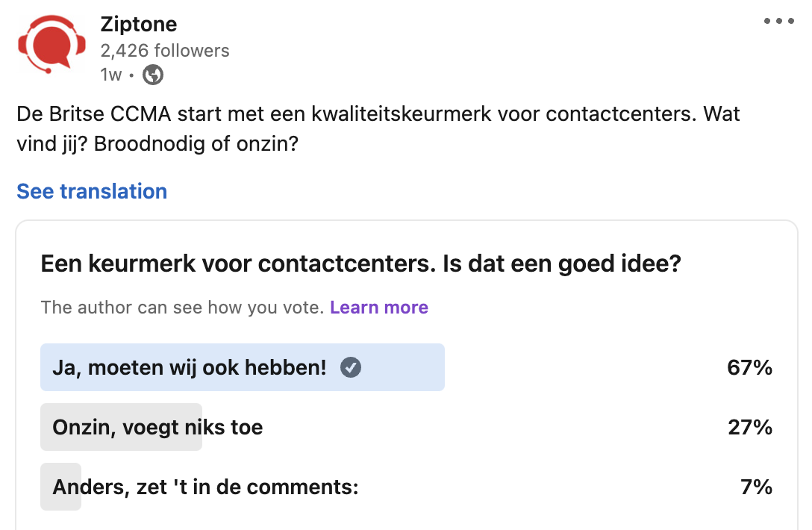Click the poll question heading about keurmerk
The width and height of the screenshot is (812, 530).
point(360,264)
